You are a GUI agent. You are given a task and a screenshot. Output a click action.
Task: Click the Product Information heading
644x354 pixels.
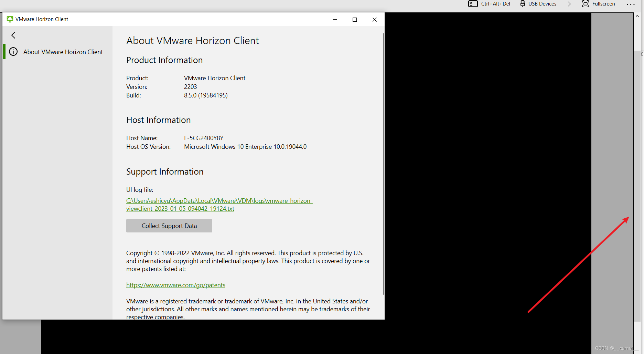tap(164, 60)
